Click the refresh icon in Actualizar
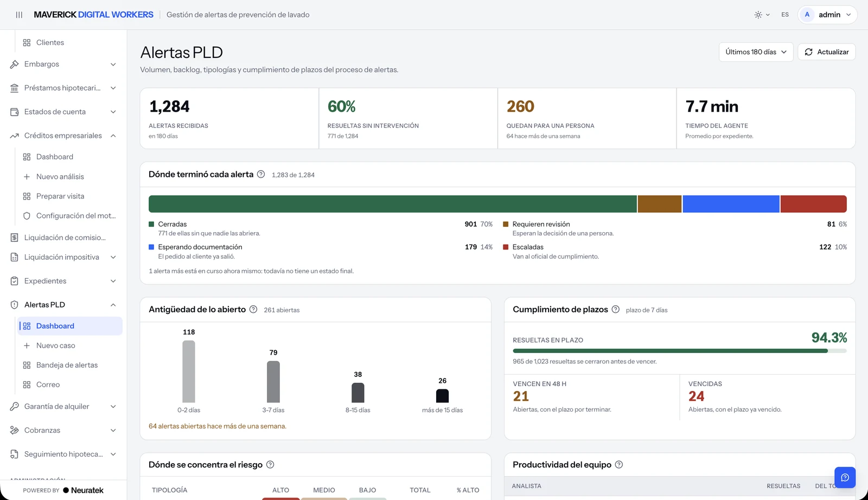This screenshot has height=500, width=868. [809, 52]
